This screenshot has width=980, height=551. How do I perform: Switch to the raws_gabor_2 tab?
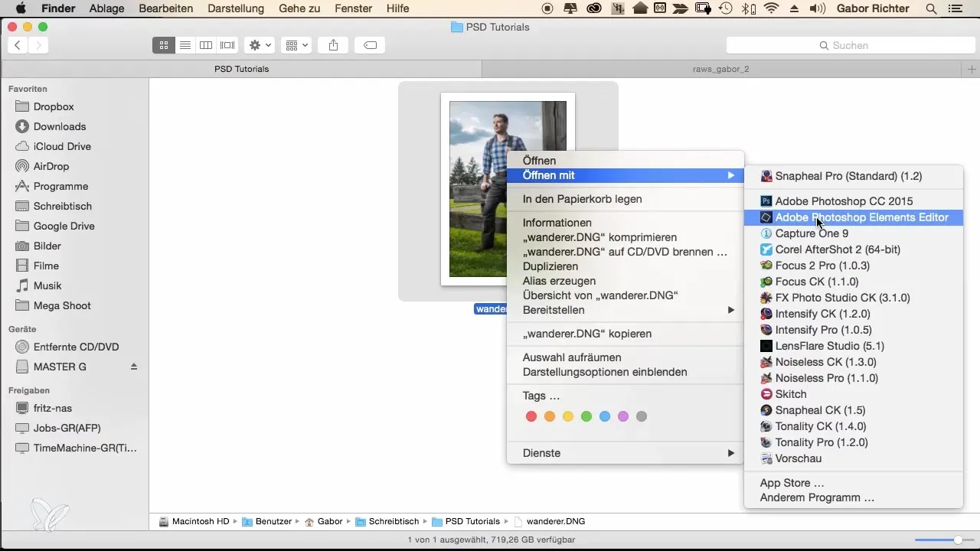pos(720,69)
